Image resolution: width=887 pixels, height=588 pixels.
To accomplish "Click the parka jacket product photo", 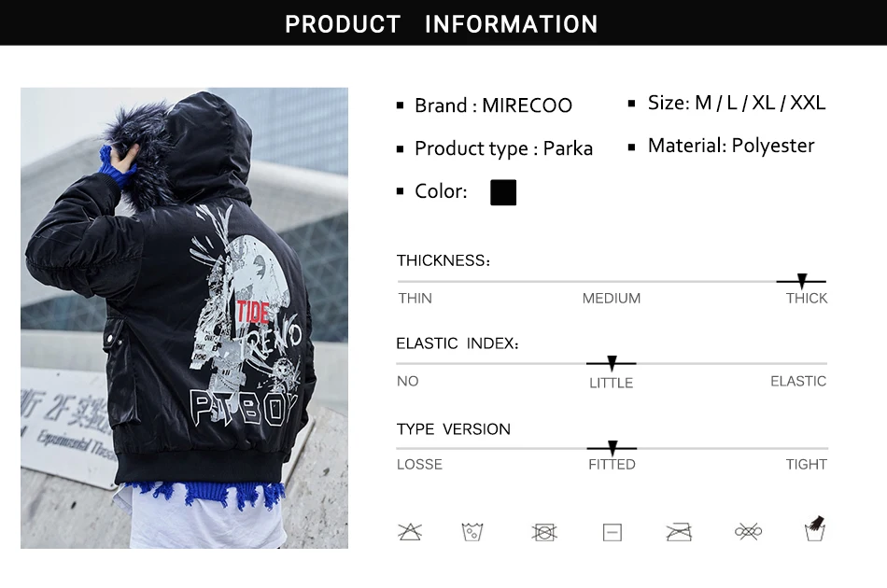I will [x=185, y=317].
